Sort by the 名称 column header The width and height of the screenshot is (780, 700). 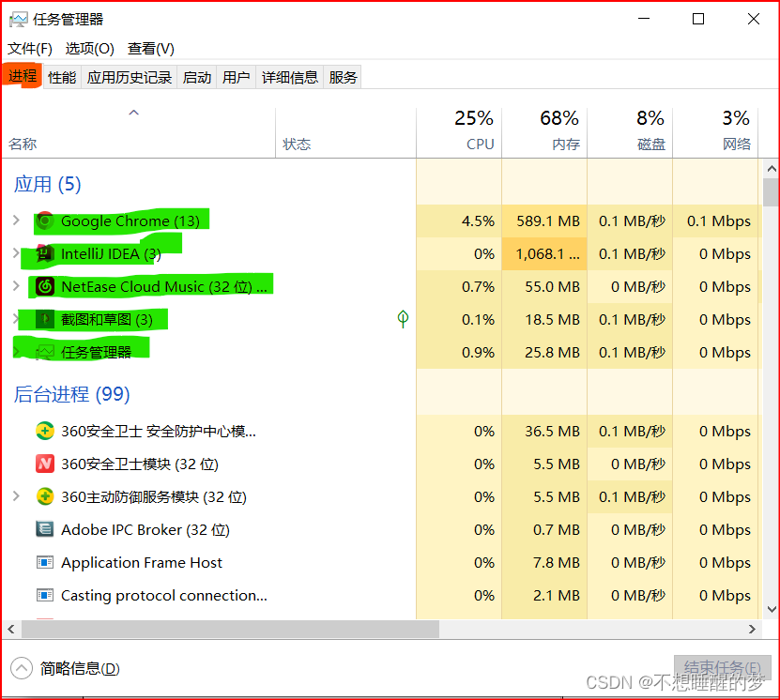click(x=139, y=132)
